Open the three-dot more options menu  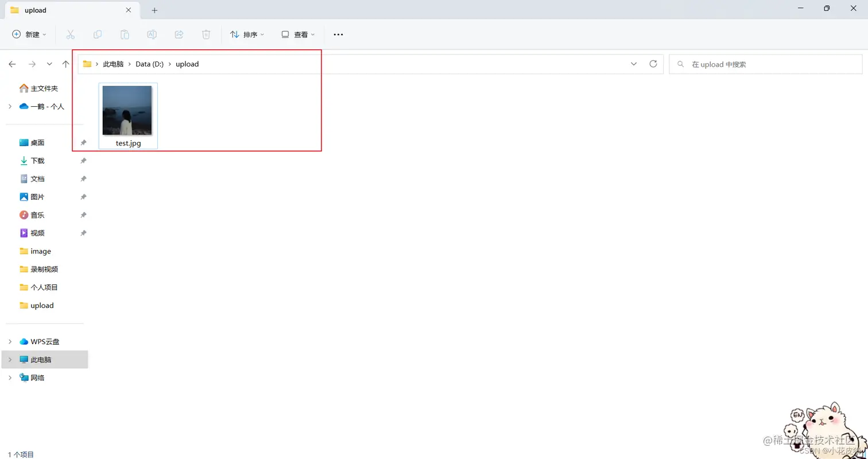point(338,34)
